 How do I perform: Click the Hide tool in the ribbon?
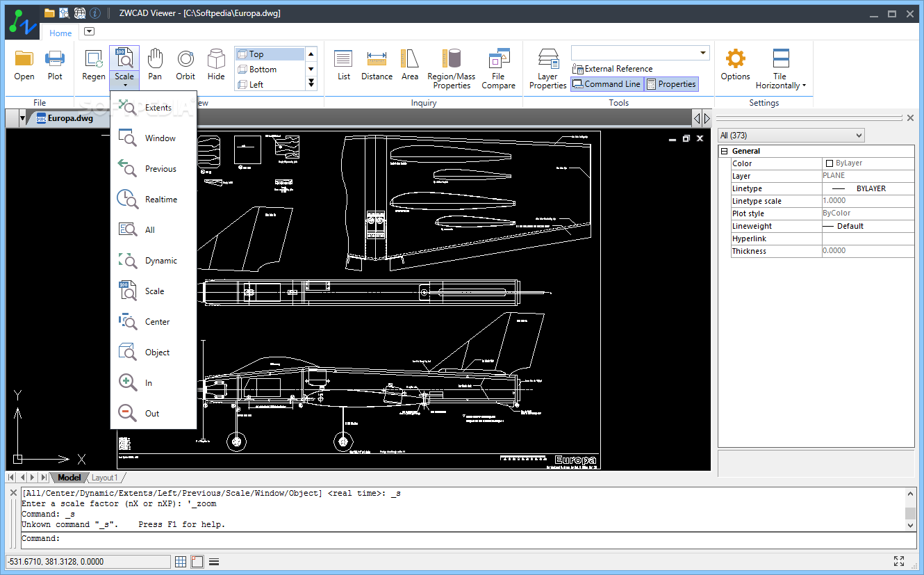(216, 65)
